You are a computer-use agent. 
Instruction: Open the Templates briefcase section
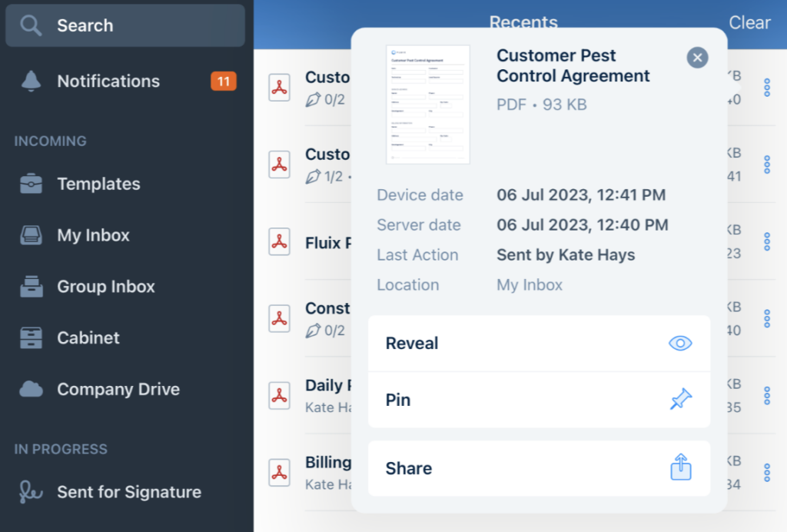[x=31, y=184]
